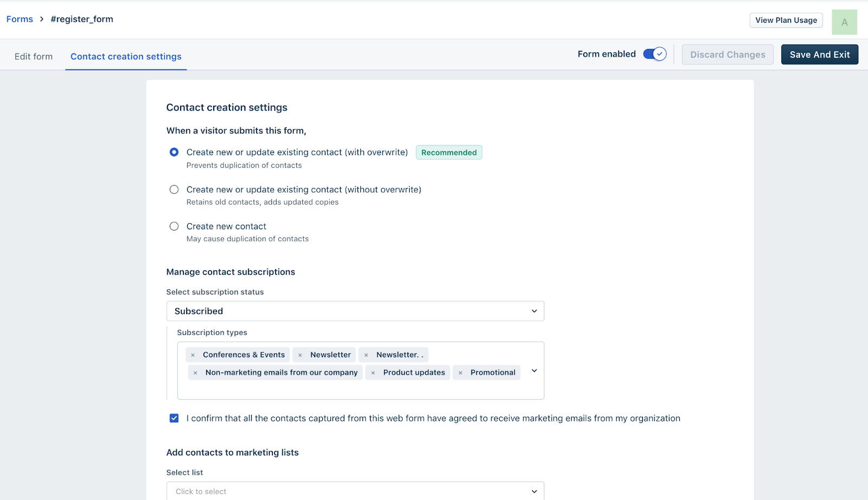Open the View Plan Usage button
This screenshot has width=868, height=500.
point(786,20)
